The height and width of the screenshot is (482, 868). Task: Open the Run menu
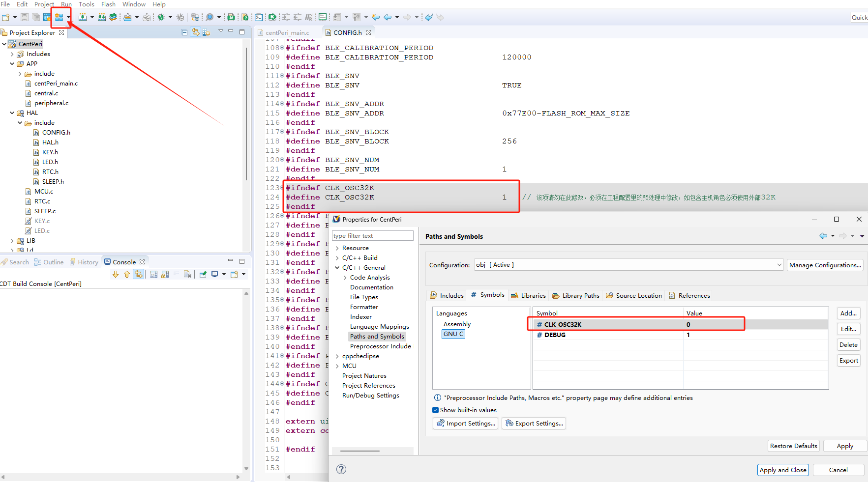click(x=66, y=4)
